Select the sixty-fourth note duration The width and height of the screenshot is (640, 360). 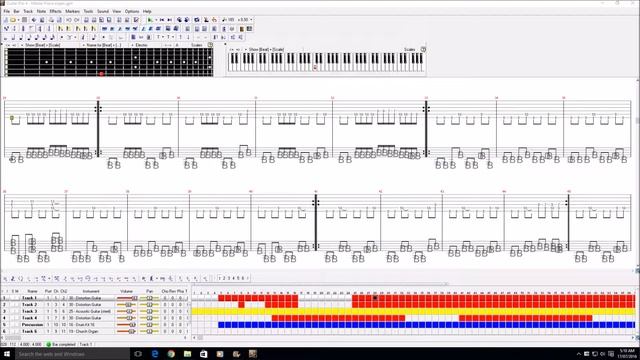point(52,38)
